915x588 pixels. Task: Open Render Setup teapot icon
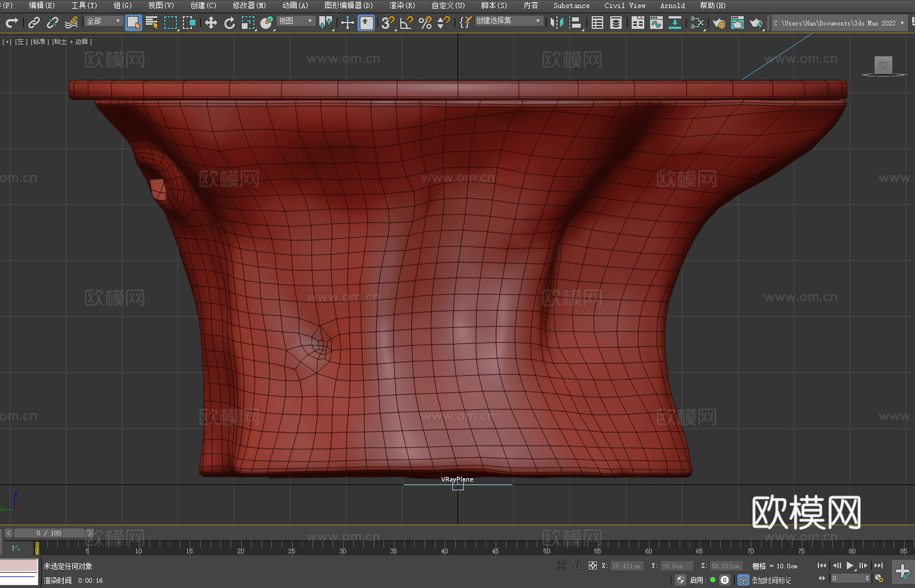[x=719, y=23]
